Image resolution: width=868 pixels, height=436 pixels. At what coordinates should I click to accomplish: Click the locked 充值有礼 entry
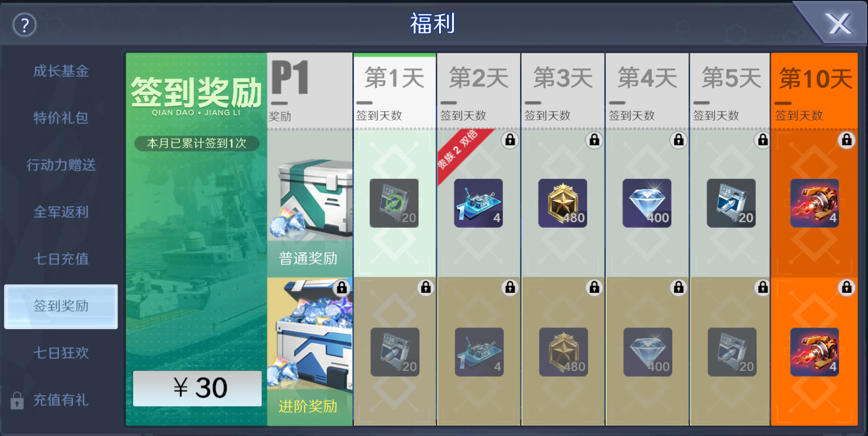pyautogui.click(x=50, y=400)
